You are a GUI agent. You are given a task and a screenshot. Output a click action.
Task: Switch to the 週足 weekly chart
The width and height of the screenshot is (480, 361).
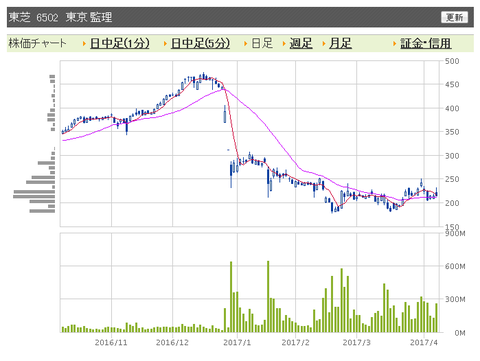(301, 43)
